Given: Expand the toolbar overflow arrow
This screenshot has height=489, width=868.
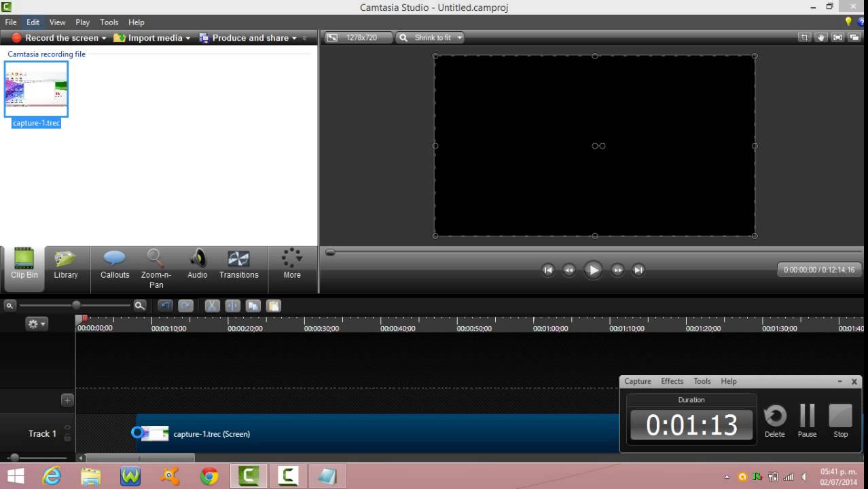Looking at the screenshot, I should click(x=304, y=38).
